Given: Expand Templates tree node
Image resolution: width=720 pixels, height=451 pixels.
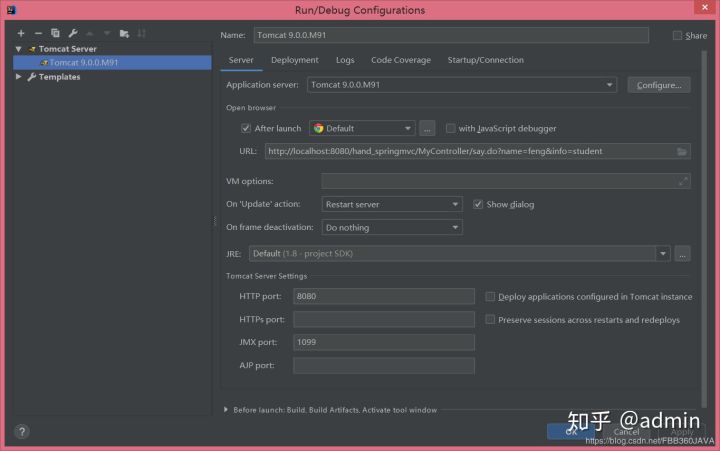Looking at the screenshot, I should pyautogui.click(x=18, y=77).
